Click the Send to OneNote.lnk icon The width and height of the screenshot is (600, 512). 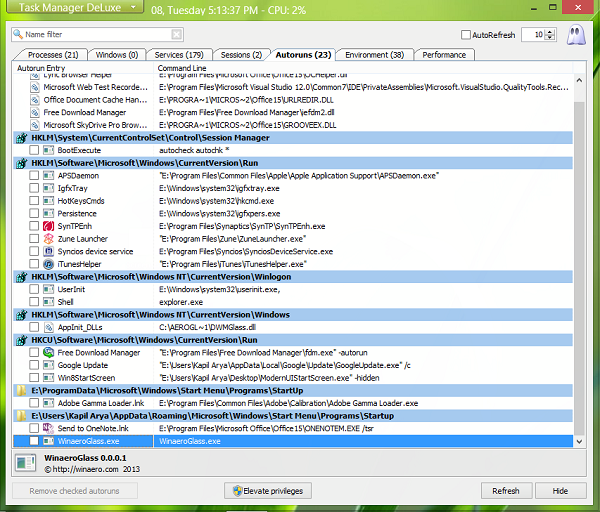(x=48, y=428)
